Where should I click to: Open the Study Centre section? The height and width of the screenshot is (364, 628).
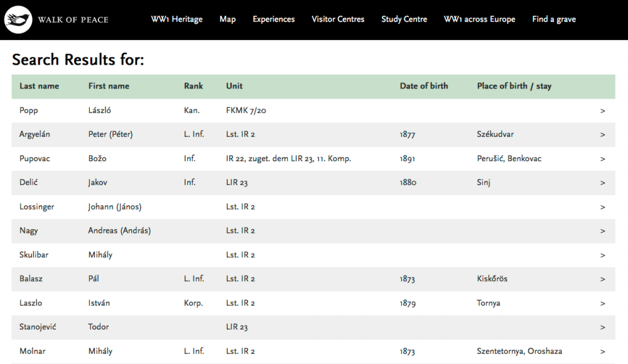coord(404,19)
